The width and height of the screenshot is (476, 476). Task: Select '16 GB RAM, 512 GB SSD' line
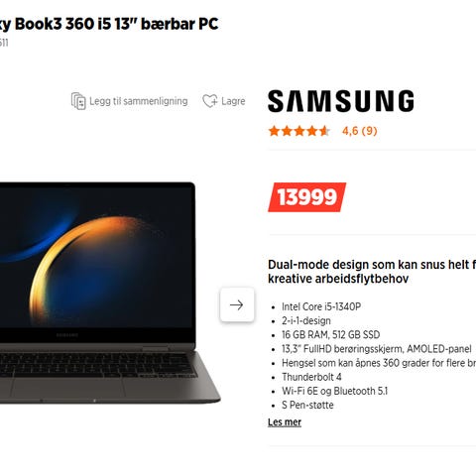pos(330,335)
